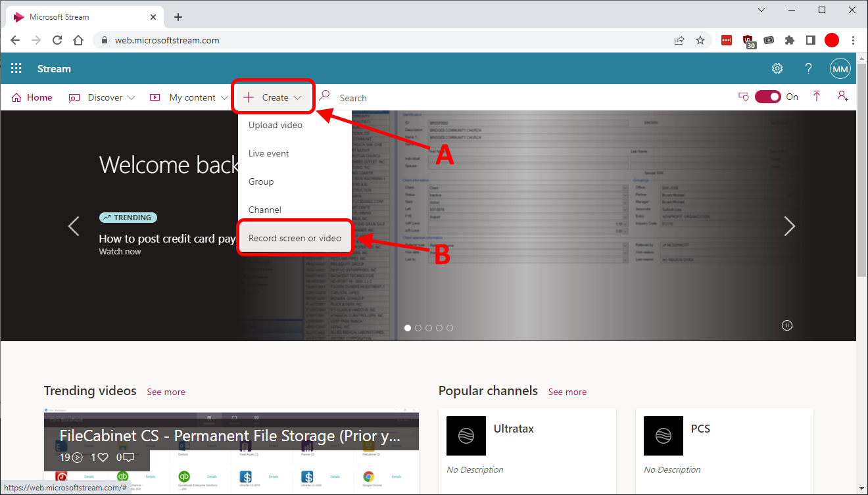
Task: Select the third carousel dot
Action: 429,327
